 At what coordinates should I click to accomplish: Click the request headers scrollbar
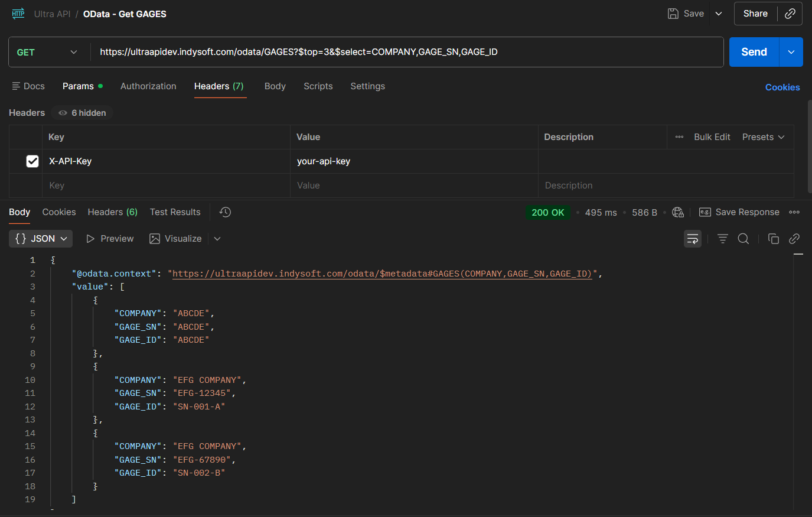(810, 147)
